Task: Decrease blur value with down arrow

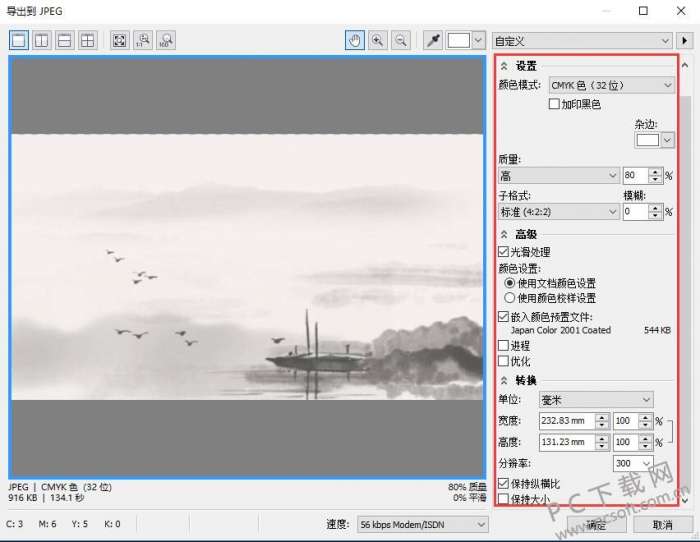Action: (655, 216)
